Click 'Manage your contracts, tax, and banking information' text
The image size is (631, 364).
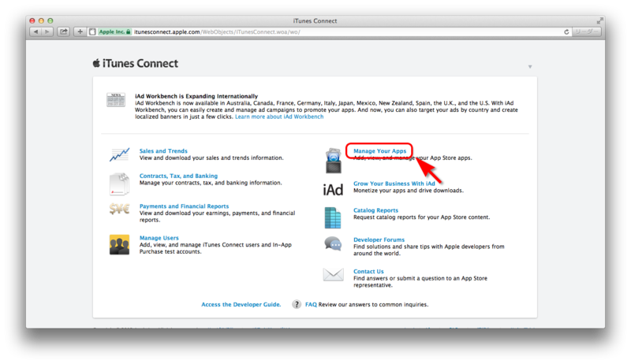pos(211,183)
